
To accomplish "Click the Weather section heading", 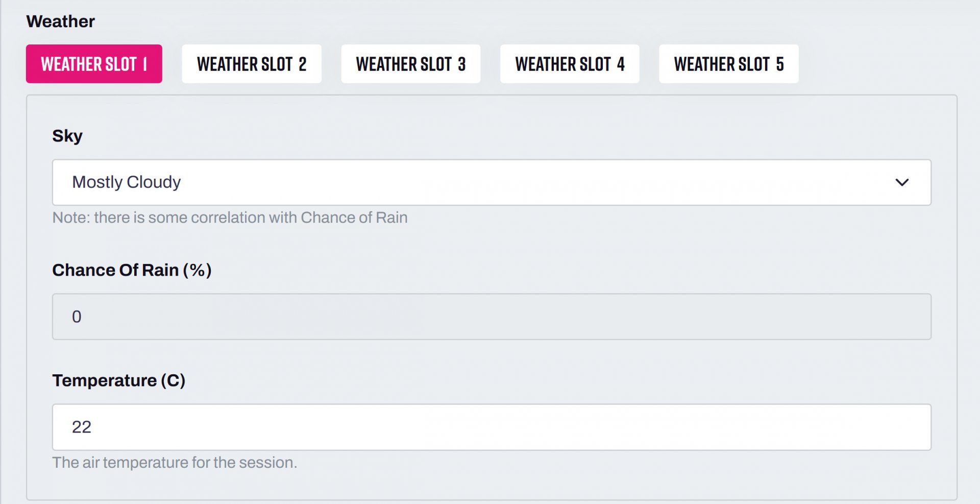I will 60,21.
